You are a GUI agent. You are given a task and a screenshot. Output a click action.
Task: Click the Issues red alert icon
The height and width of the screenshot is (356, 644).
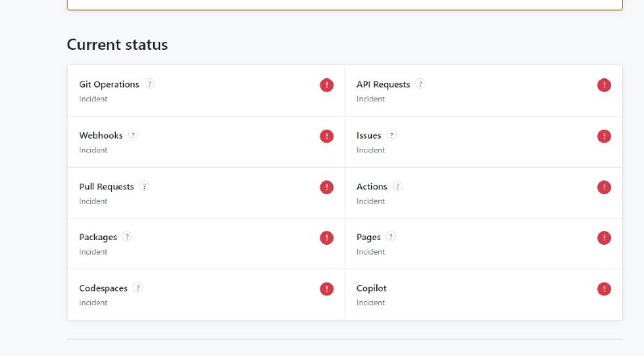tap(604, 136)
